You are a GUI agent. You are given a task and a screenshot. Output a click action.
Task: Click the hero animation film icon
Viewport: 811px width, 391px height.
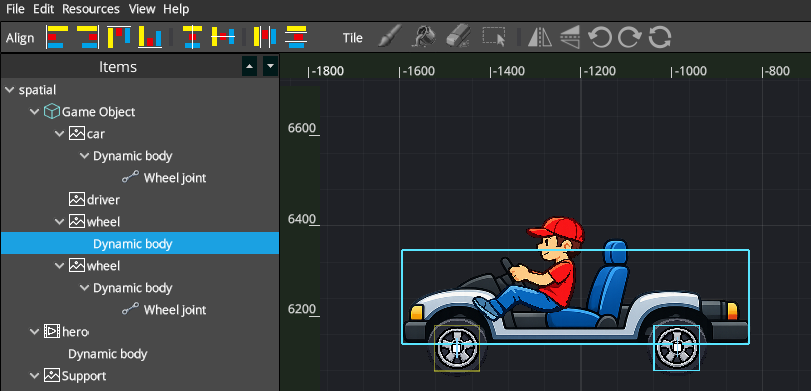[x=51, y=332]
